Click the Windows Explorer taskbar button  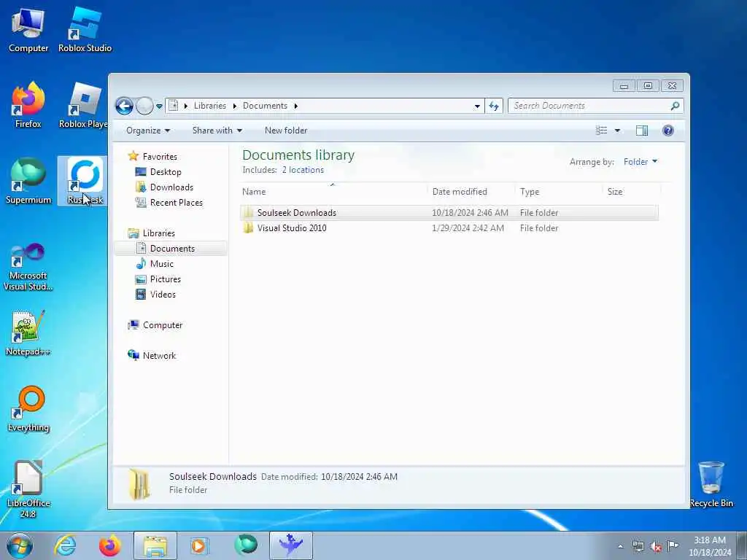pos(155,545)
